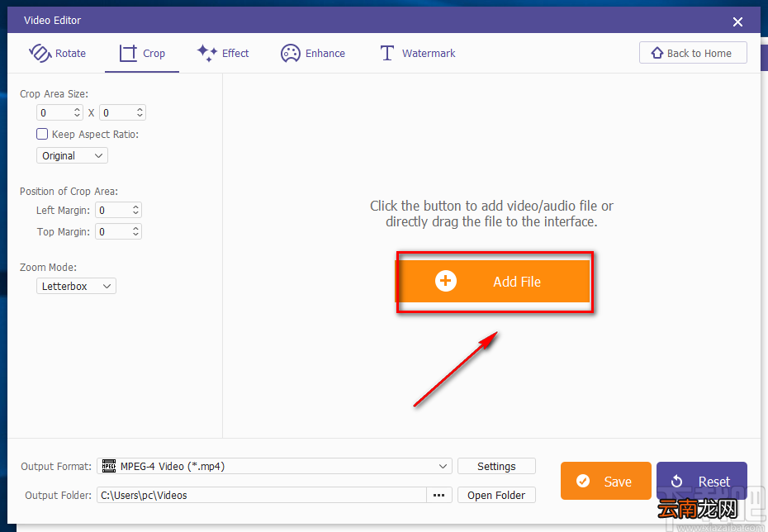Increase the crop width stepper value
Screen dimensions: 768x532
click(77, 110)
